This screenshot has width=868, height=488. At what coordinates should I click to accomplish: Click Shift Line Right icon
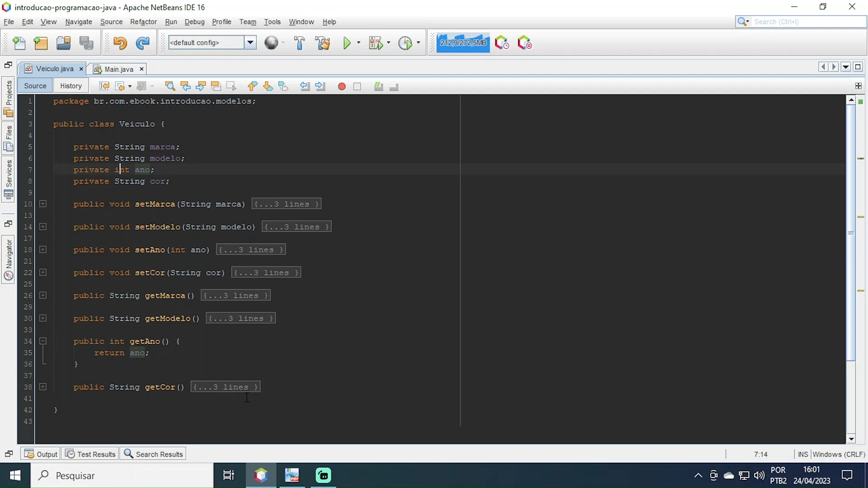[x=321, y=86]
